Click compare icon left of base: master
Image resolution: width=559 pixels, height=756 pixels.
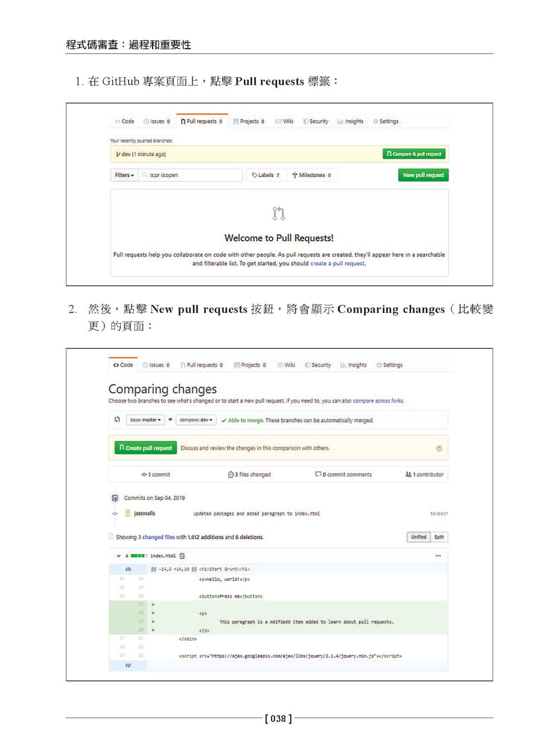(117, 419)
